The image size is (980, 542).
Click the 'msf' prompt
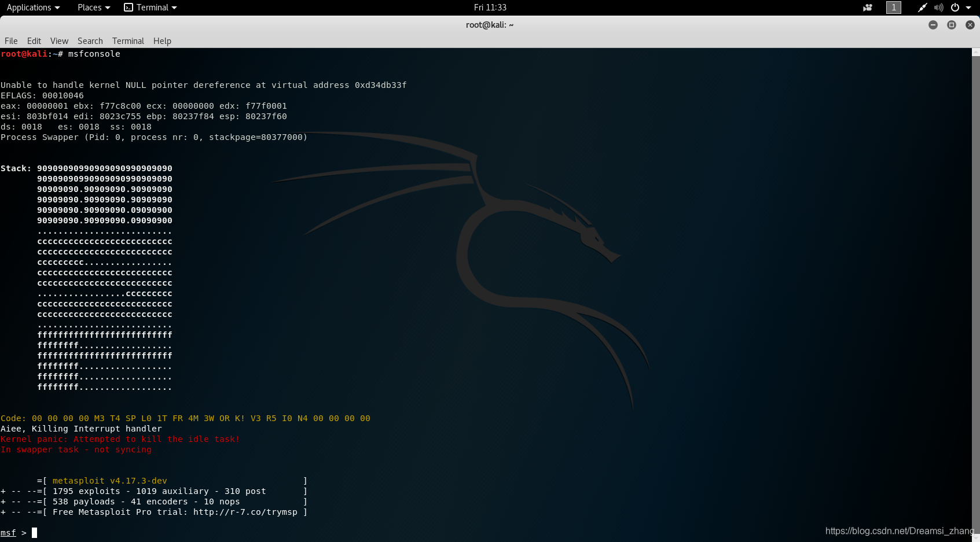8,533
